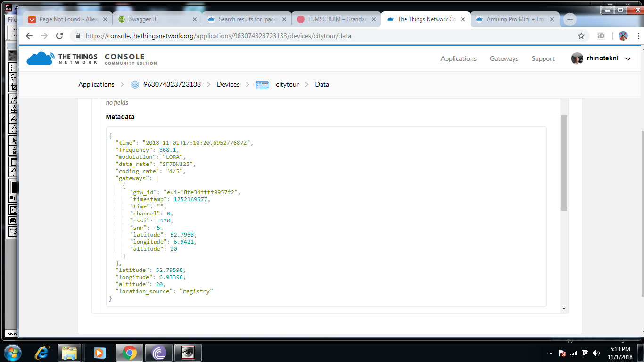The image size is (644, 362).
Task: Click the application stack icon in breadcrumb
Action: [135, 85]
